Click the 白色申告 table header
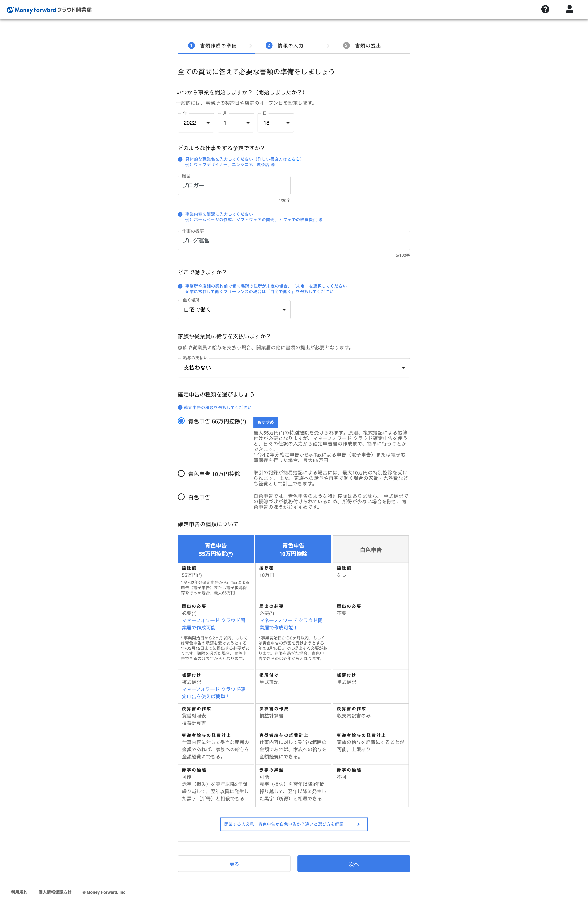588x898 pixels. click(x=371, y=549)
